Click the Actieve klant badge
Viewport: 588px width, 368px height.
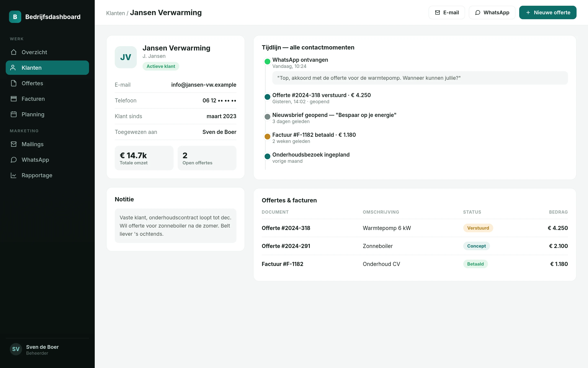[x=161, y=66]
